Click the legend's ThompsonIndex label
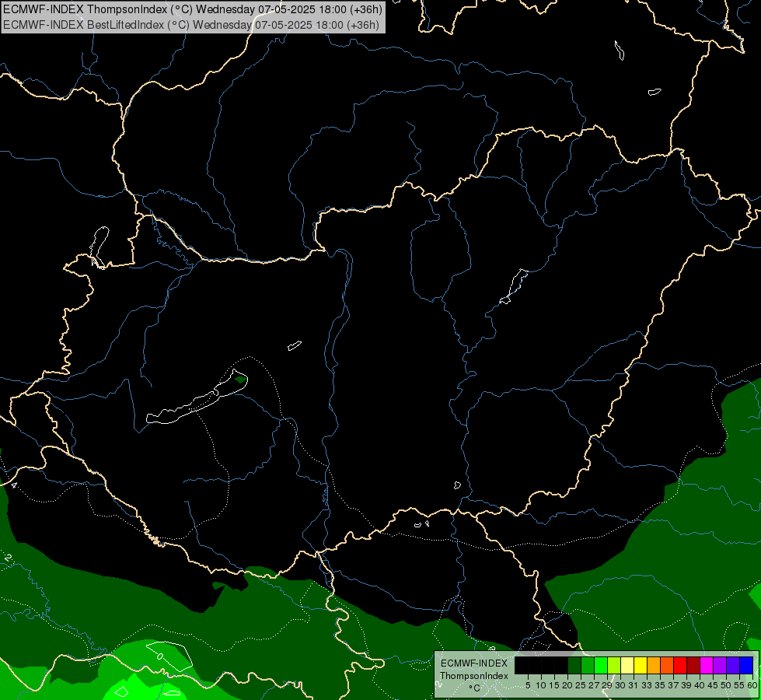This screenshot has height=700, width=761. point(474,676)
